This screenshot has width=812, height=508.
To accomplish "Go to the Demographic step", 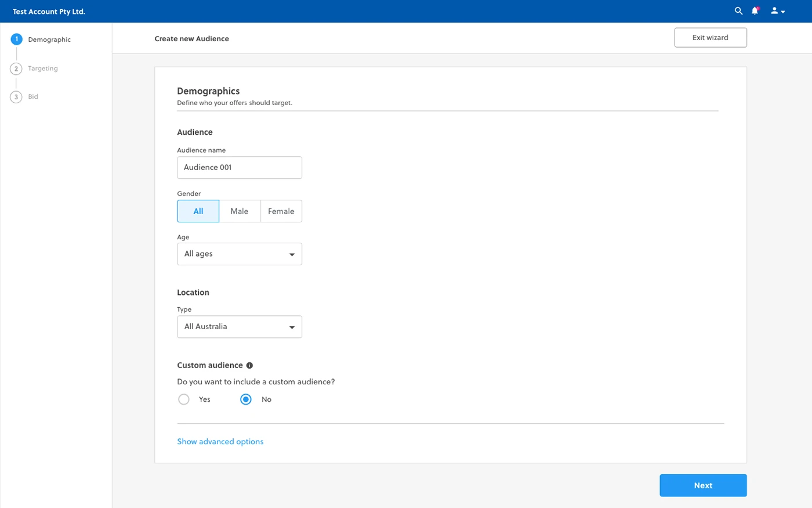I will [41, 39].
